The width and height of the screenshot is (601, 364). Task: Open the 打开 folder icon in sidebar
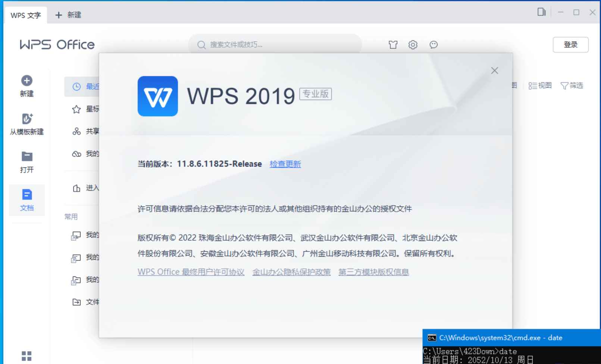pyautogui.click(x=26, y=157)
